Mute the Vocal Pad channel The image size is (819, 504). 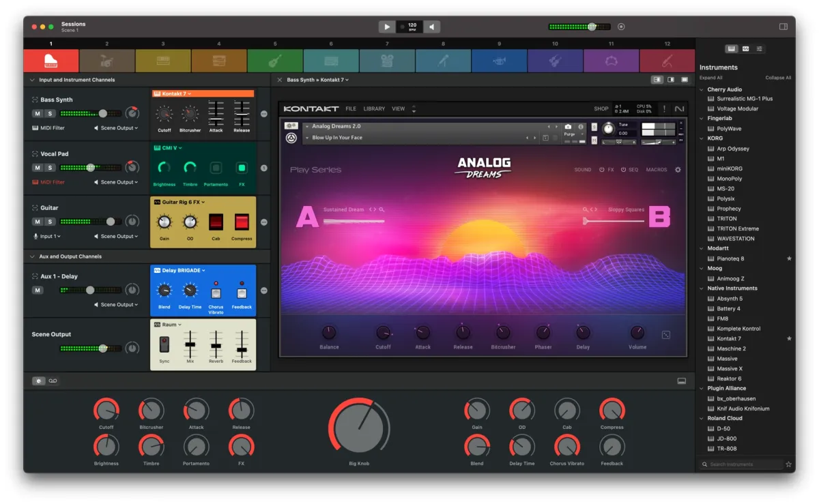[x=38, y=168]
